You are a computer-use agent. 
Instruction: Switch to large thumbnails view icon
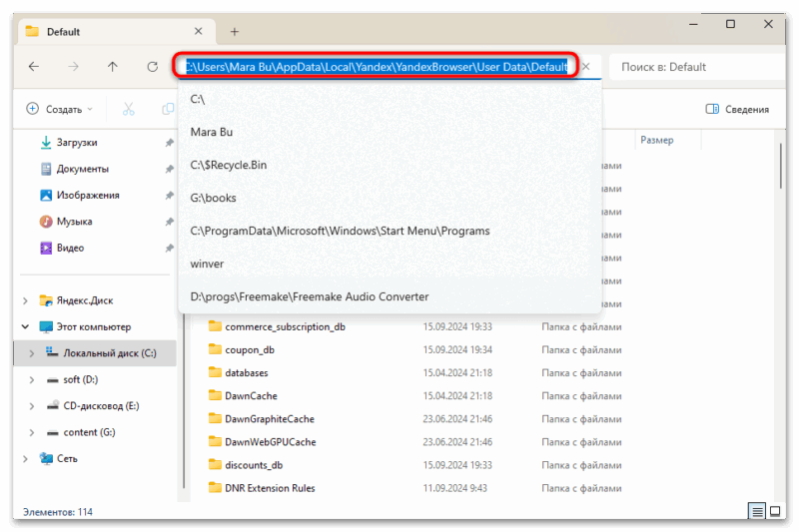775,511
